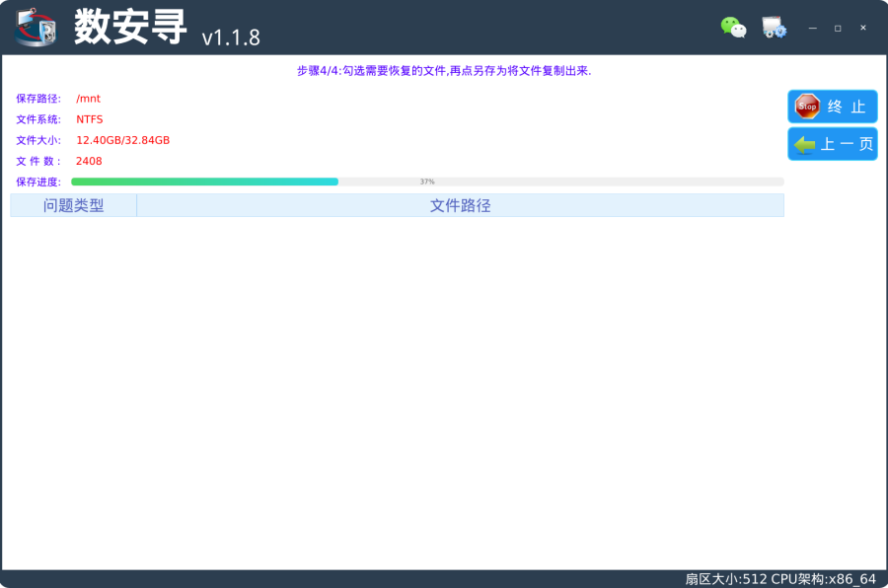Image resolution: width=888 pixels, height=588 pixels.
Task: Click the red Stop sign icon
Action: coord(807,107)
